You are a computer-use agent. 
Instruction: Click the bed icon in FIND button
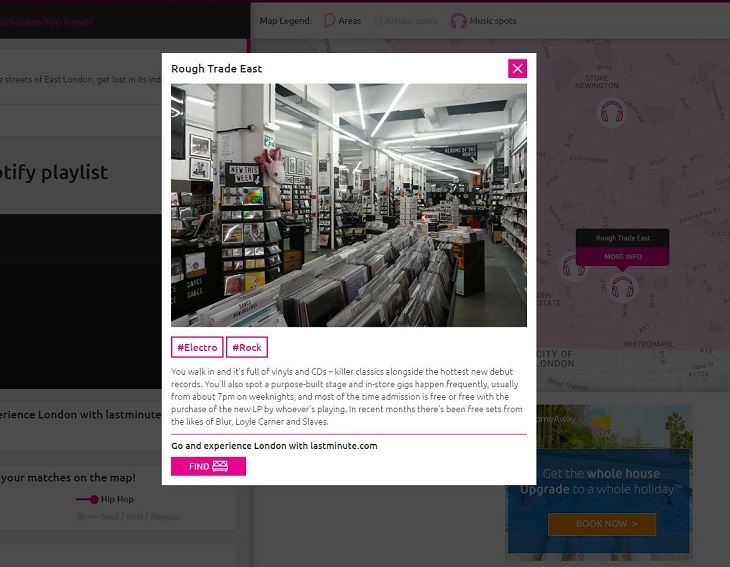tap(221, 466)
